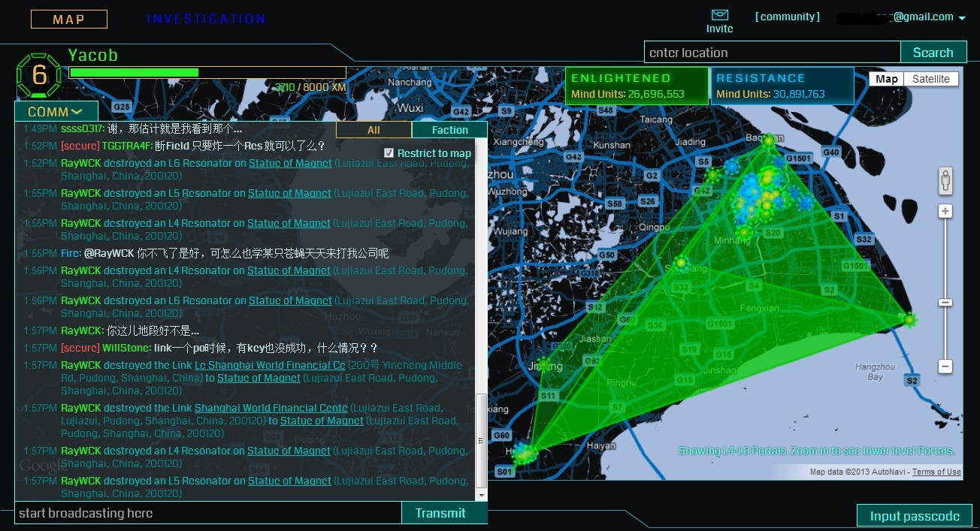Switch to the MAP tab

(x=69, y=20)
